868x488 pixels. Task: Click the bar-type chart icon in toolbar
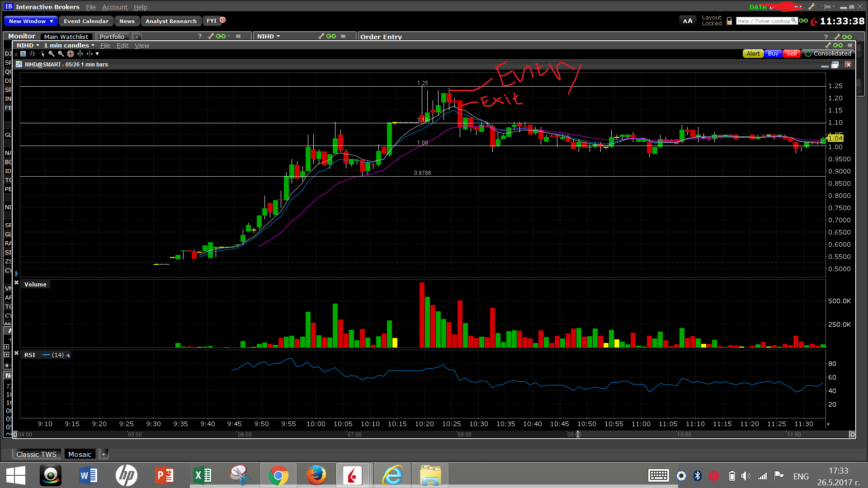33,54
